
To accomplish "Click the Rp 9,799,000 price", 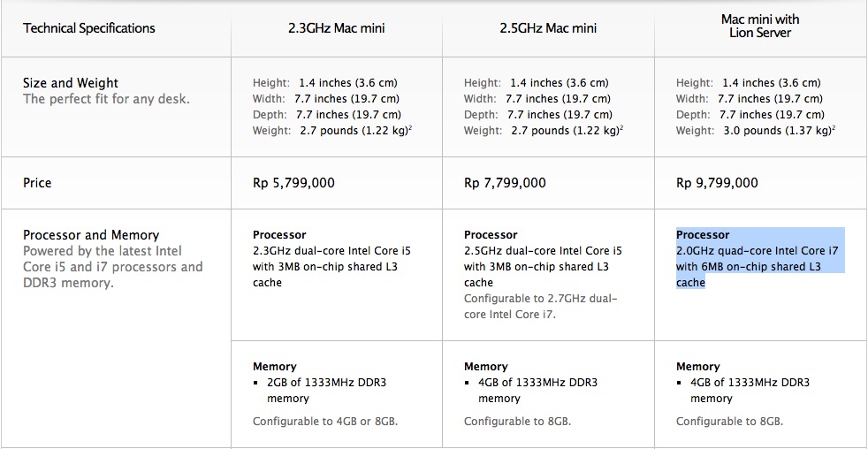I will [x=717, y=183].
